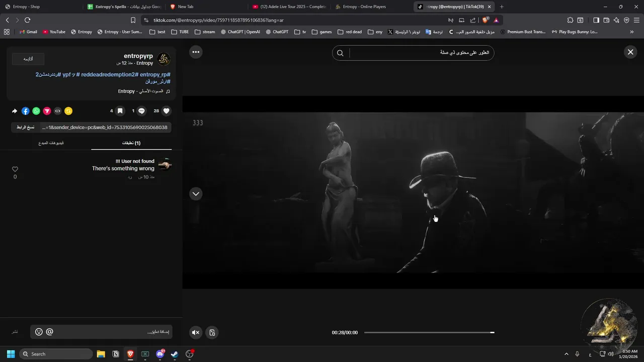Open Brave VPN shield icon

tap(626, 20)
